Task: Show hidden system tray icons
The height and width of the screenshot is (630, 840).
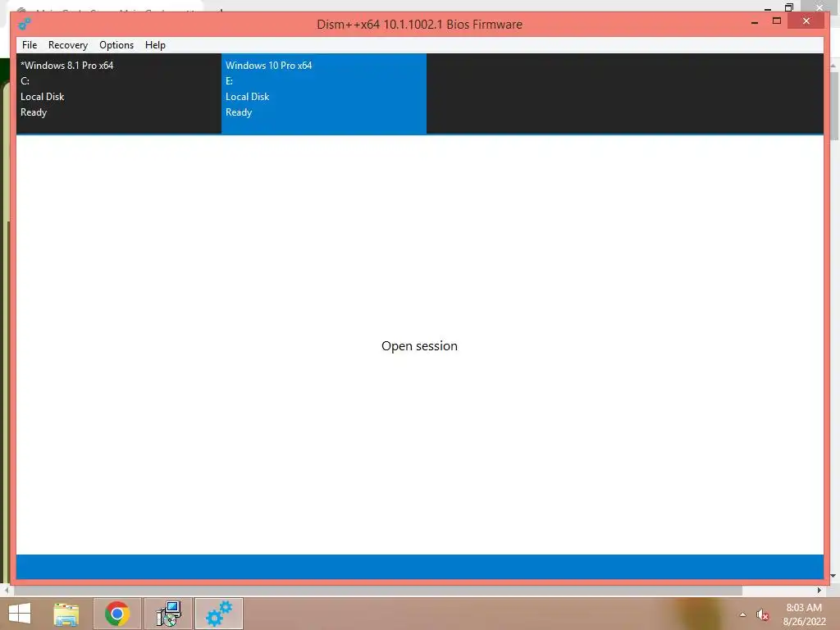Action: (x=742, y=614)
